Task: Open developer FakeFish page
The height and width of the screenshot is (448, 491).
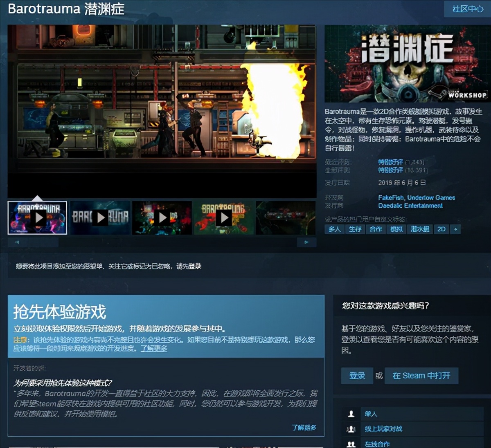Action: pos(391,198)
